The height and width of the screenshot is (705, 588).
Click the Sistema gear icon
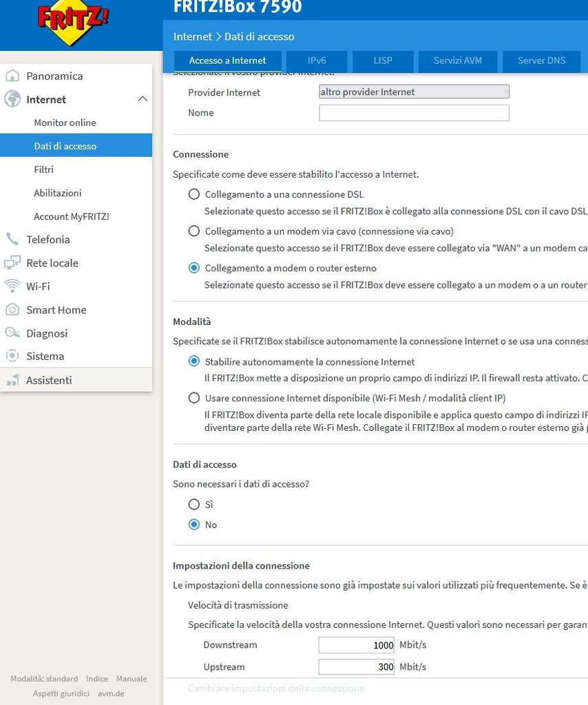[12, 356]
